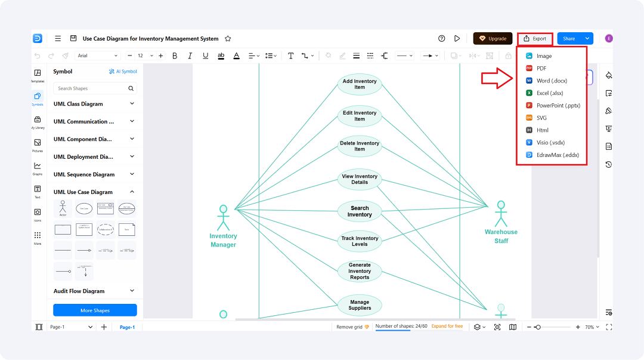
Task: Star the diagram as favorite
Action: (228, 39)
